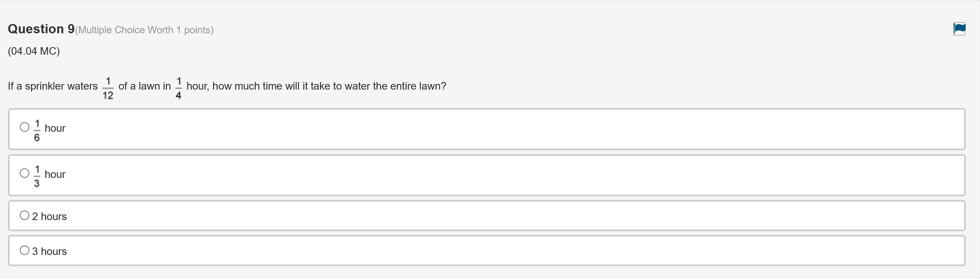Click the 1/12 fraction in the question
The image size is (980, 279).
108,89
